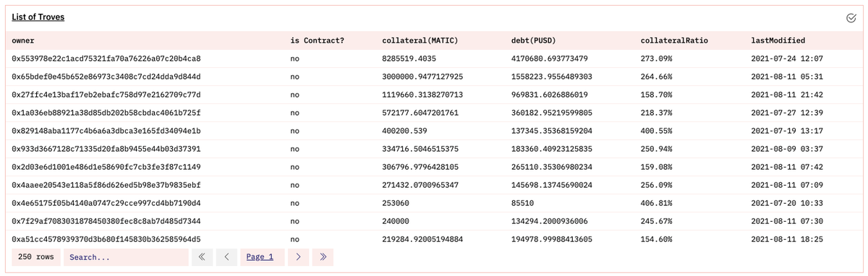868x276 pixels.
Task: Click collateral ratio 218.37%
Action: click(x=657, y=113)
